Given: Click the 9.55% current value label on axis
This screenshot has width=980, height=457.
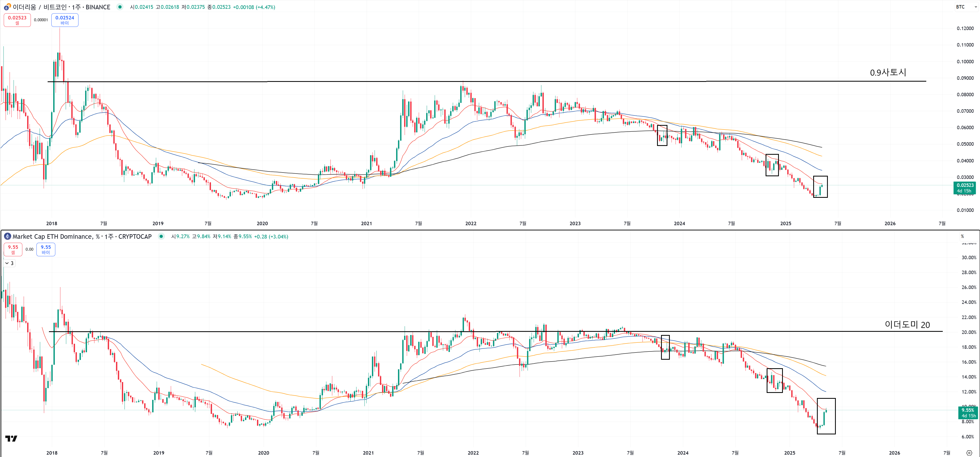Looking at the screenshot, I should [967, 413].
